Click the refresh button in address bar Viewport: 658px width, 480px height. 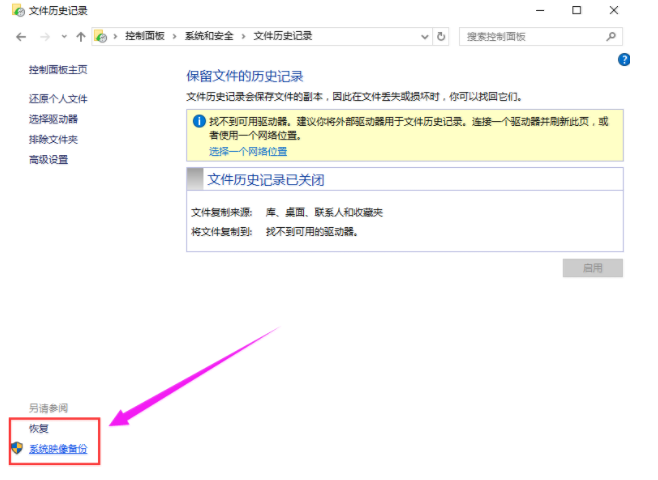[442, 36]
